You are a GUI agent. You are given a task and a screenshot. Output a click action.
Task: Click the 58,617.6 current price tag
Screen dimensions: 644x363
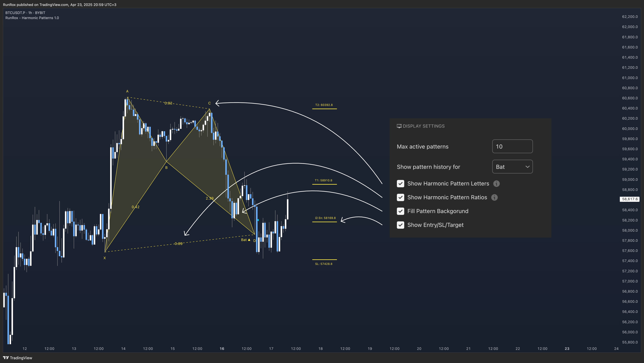point(630,199)
